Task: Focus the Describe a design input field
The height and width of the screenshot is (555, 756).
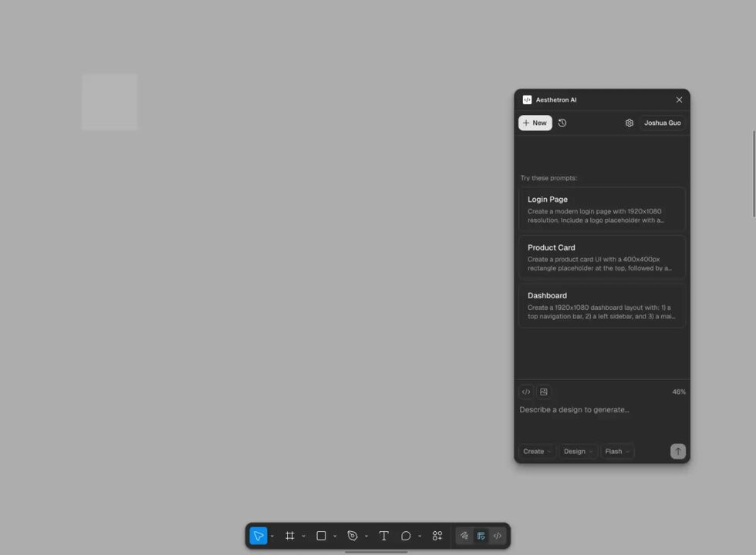Action: coord(602,419)
